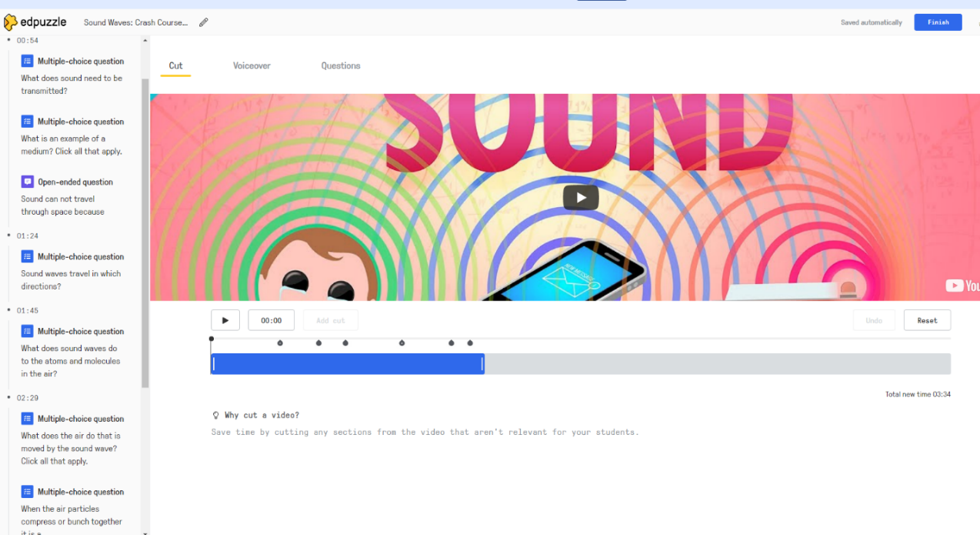980x535 pixels.
Task: Click the YouTube logo on video
Action: (x=962, y=286)
